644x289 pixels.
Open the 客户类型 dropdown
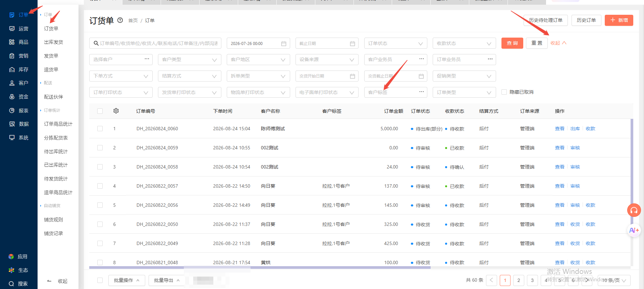pos(190,59)
